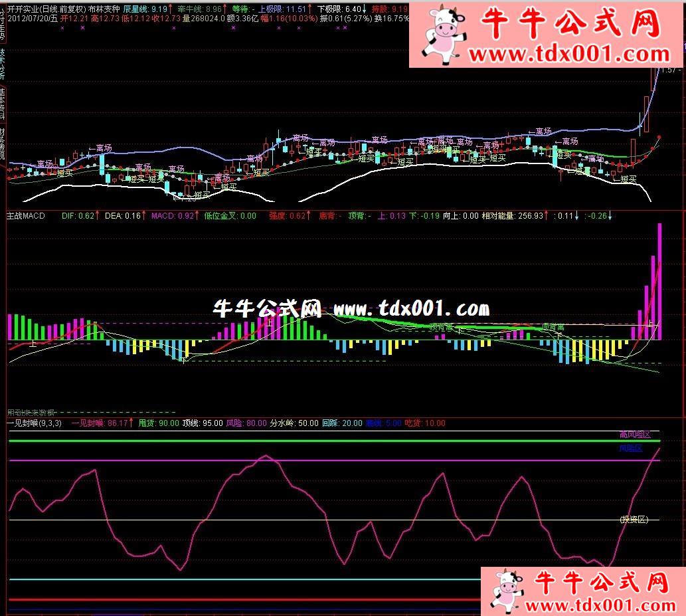The width and height of the screenshot is (686, 616).
Task: Click the 用到未来数据 warning text
Action: pos(31,413)
